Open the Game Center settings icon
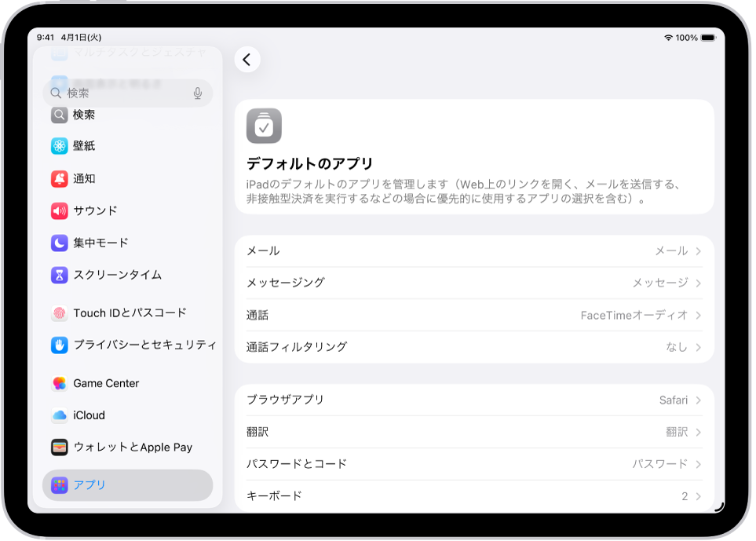Screen dimensions: 756x541 (x=60, y=383)
